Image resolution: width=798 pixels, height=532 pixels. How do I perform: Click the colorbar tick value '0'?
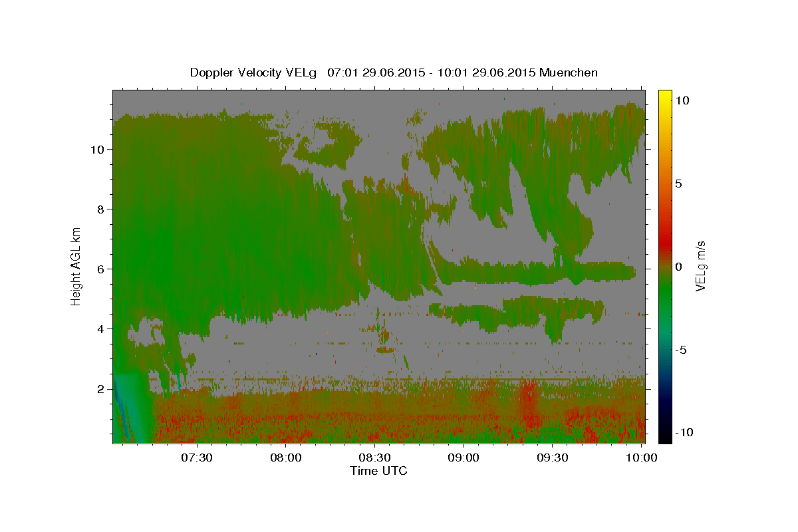(678, 267)
